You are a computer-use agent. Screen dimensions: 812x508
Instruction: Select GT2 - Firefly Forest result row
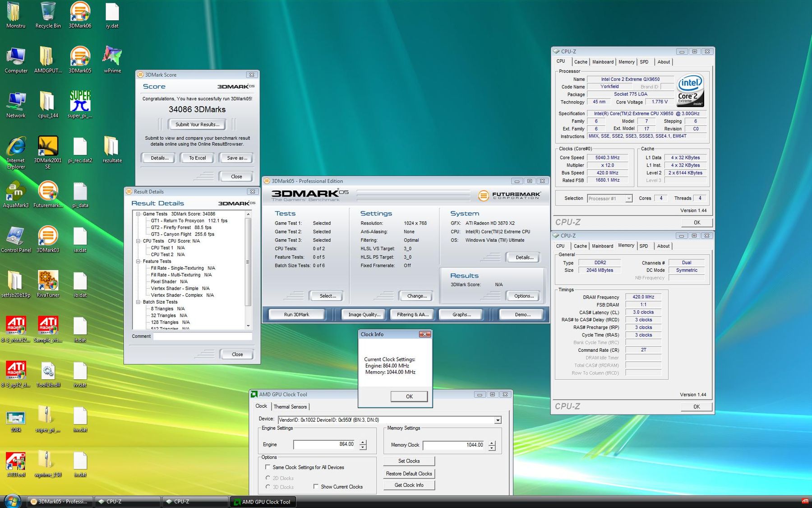pyautogui.click(x=181, y=228)
